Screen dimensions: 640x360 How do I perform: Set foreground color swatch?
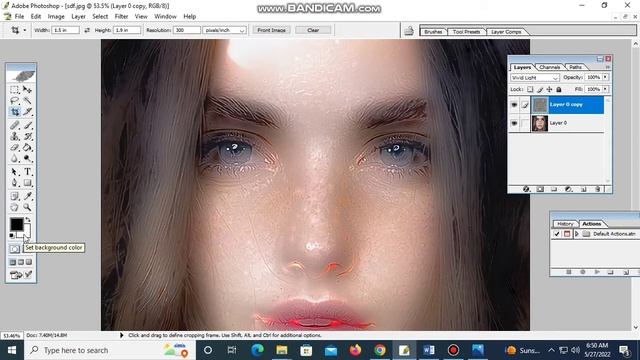click(16, 224)
